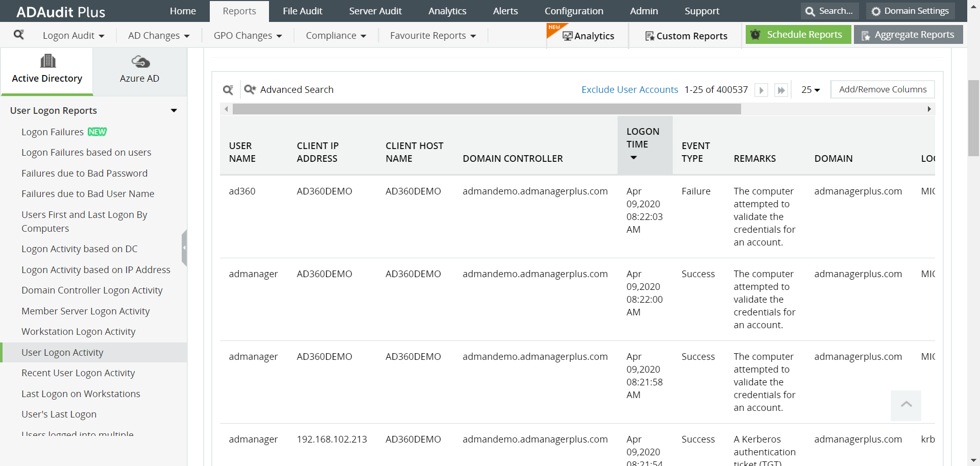
Task: Open Custom Reports via its icon
Action: (649, 36)
